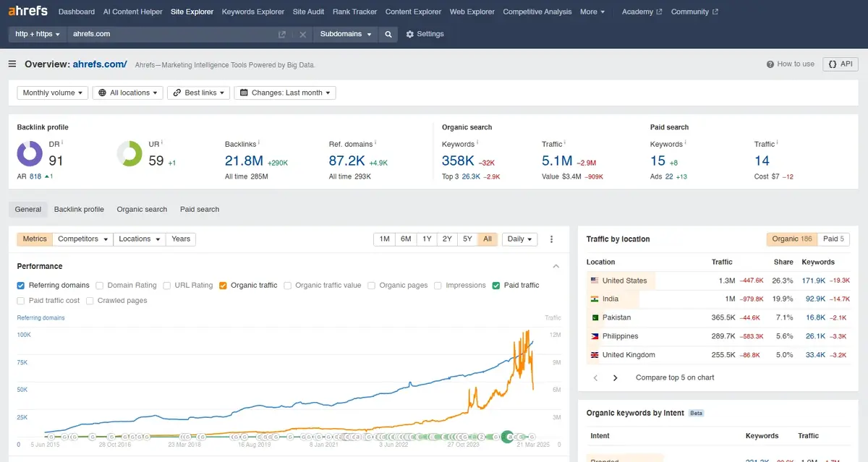Viewport: 868px width, 462px height.
Task: Click Compare top 5 on chart
Action: 675,377
